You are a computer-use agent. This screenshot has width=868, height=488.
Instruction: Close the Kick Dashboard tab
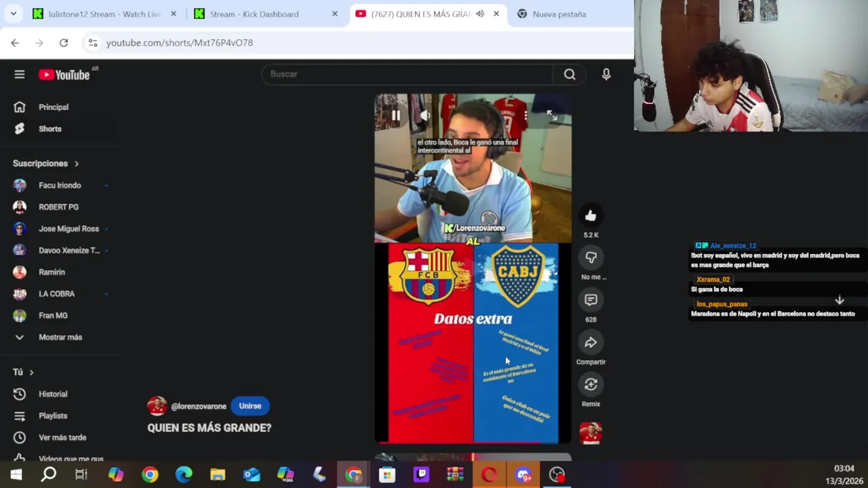coord(334,14)
